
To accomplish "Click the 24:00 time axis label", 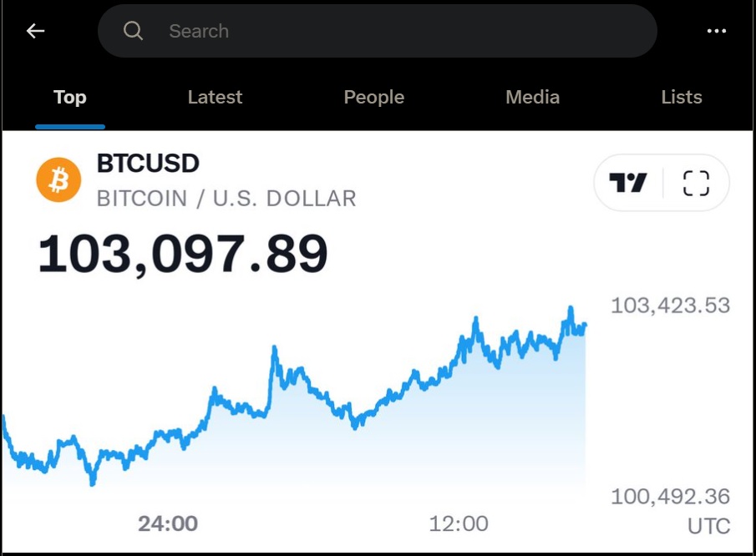I will pyautogui.click(x=168, y=523).
